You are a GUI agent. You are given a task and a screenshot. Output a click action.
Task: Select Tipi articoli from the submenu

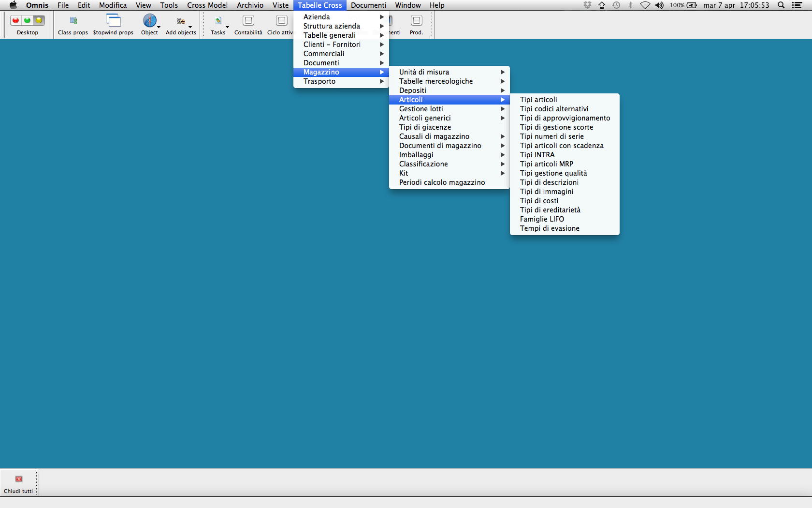pos(538,100)
